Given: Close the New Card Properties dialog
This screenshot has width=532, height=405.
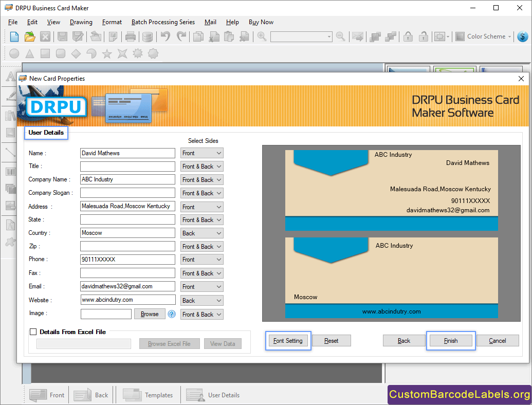Looking at the screenshot, I should (521, 79).
